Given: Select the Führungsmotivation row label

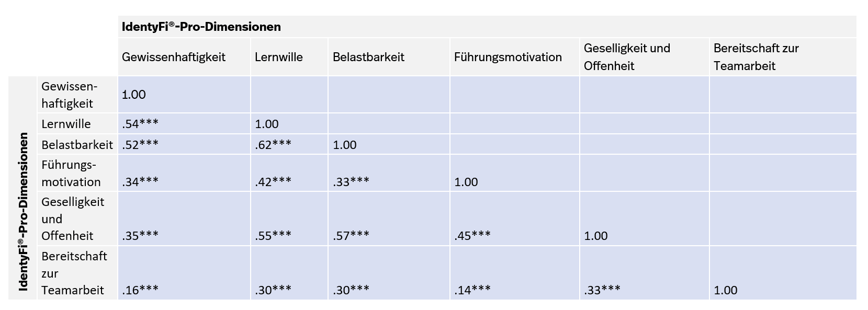Looking at the screenshot, I should pos(71,173).
